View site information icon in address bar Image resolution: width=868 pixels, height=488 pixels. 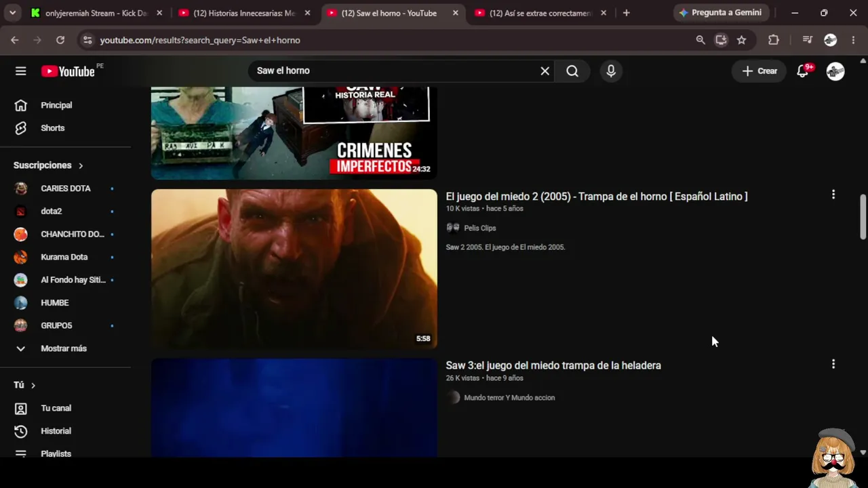coord(87,40)
